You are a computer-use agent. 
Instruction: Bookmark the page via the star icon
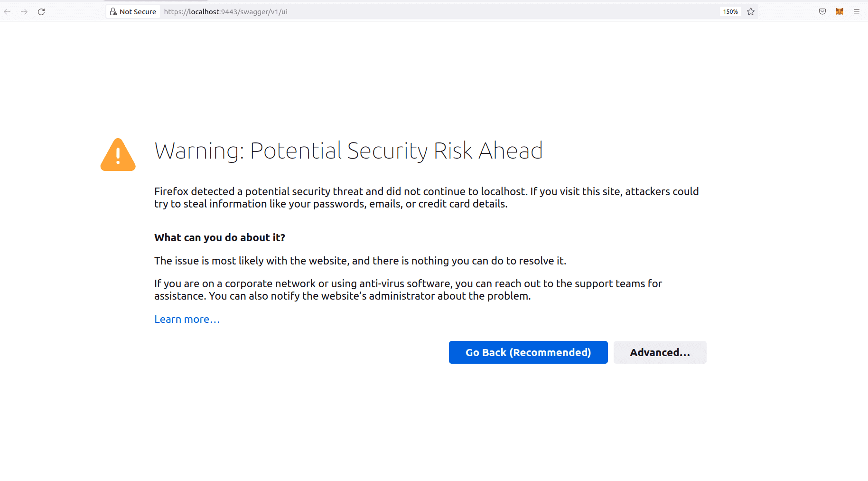(751, 11)
